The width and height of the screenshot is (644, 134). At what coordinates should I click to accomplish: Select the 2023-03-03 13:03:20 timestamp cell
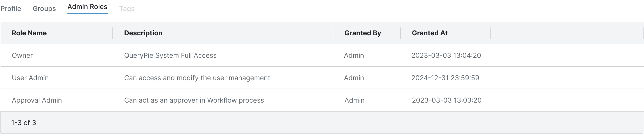(446, 100)
